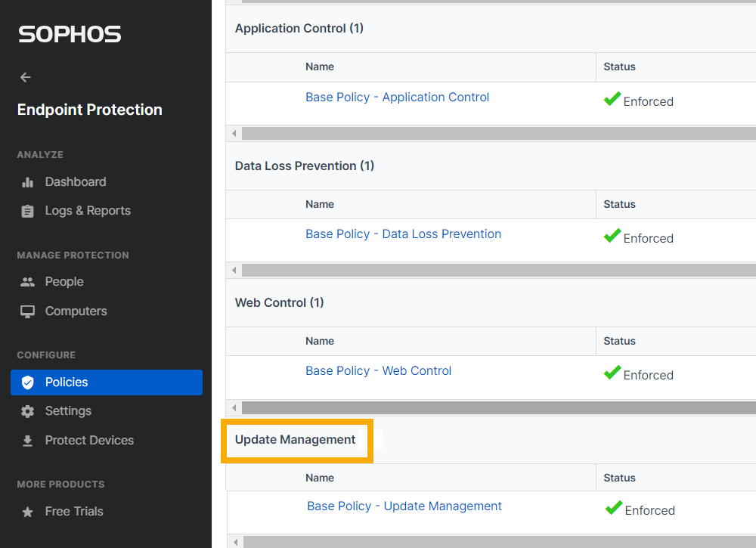Open Base Policy - Update Management
The image size is (756, 548).
tap(404, 506)
